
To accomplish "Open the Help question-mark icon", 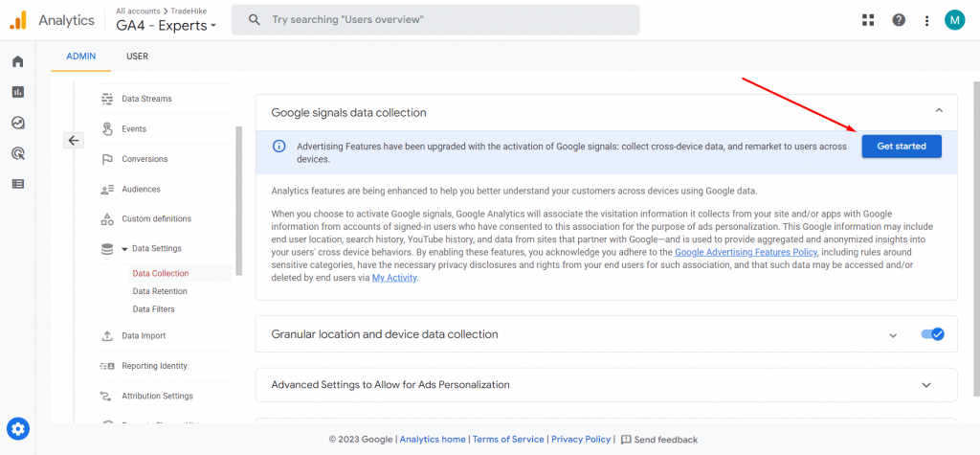I will point(899,20).
